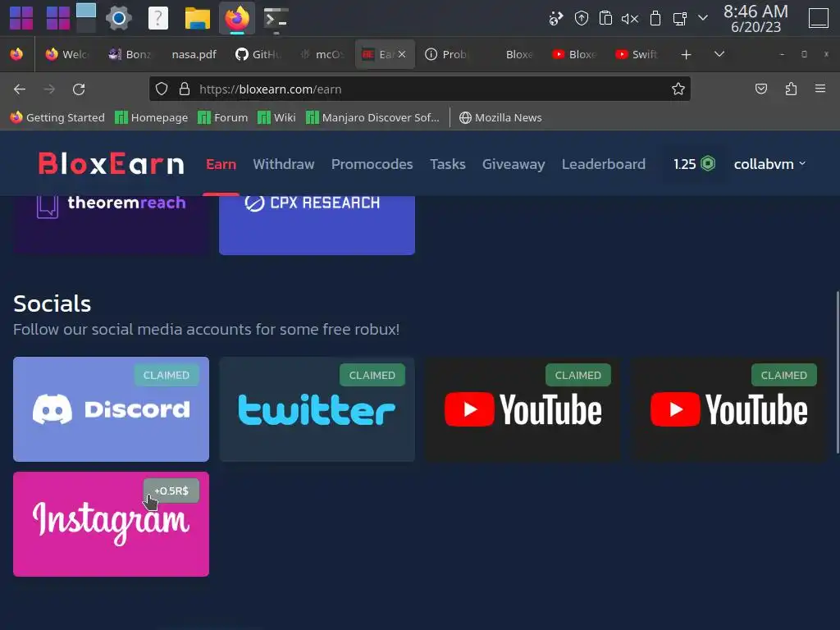The image size is (840, 630).
Task: Open the file manager folder icon
Action: (197, 19)
